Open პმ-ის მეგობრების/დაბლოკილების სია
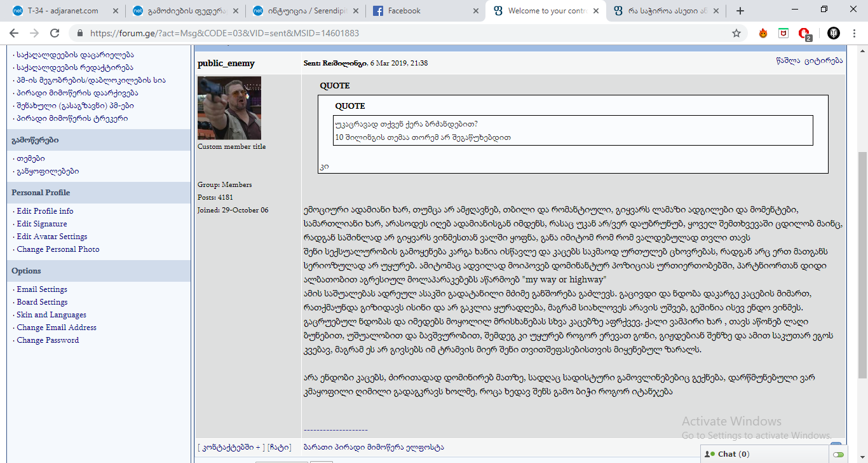 (x=92, y=80)
